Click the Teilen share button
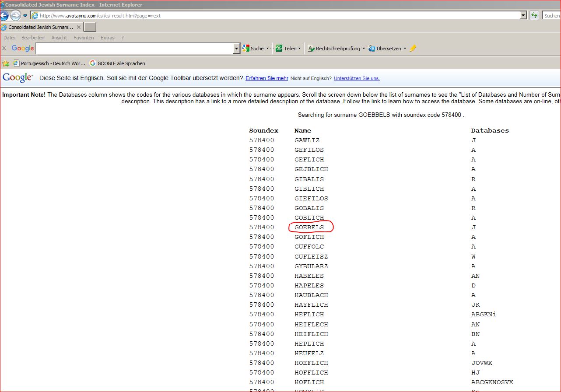This screenshot has height=392, width=561. pos(286,49)
